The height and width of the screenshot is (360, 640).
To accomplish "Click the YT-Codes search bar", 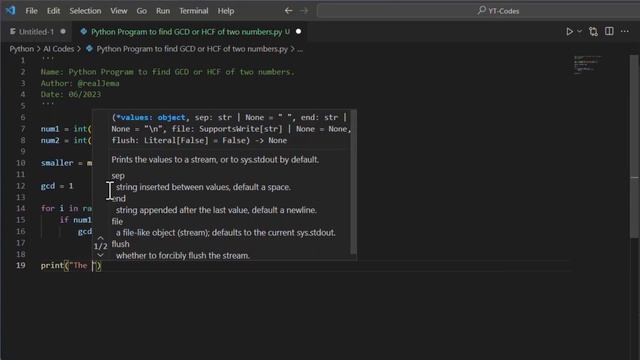I will (478, 11).
